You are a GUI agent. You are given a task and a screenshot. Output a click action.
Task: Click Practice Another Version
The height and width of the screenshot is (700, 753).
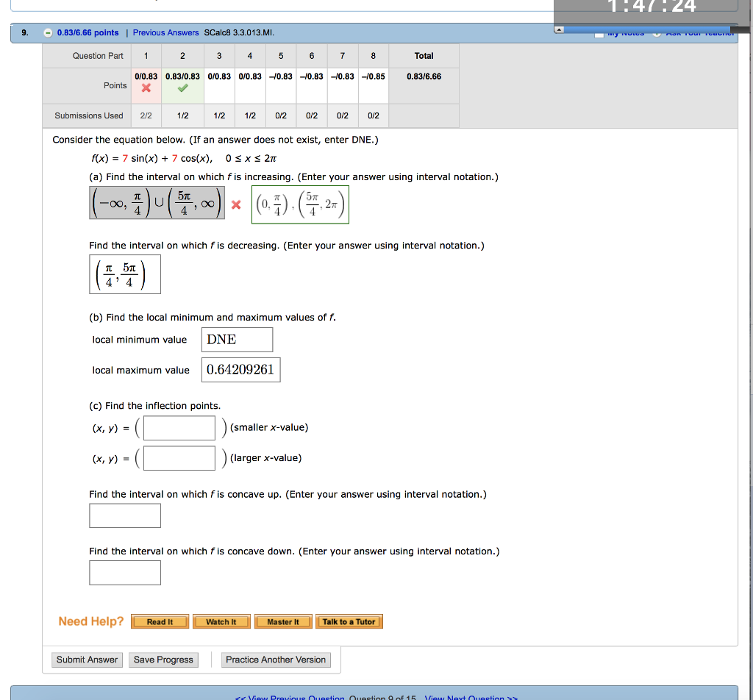[276, 660]
